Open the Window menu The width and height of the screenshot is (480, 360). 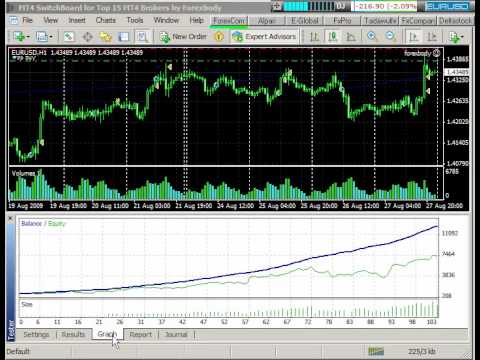click(x=166, y=20)
